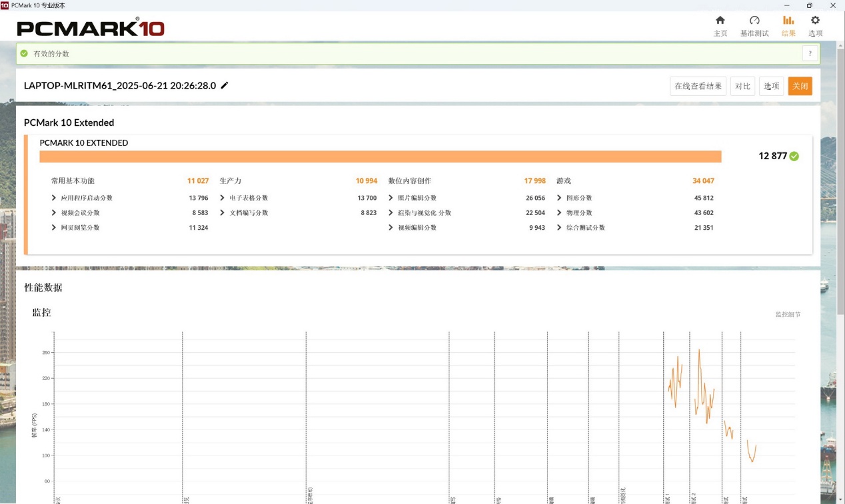Click the value 26 056
Image resolution: width=845 pixels, height=504 pixels.
coord(536,198)
